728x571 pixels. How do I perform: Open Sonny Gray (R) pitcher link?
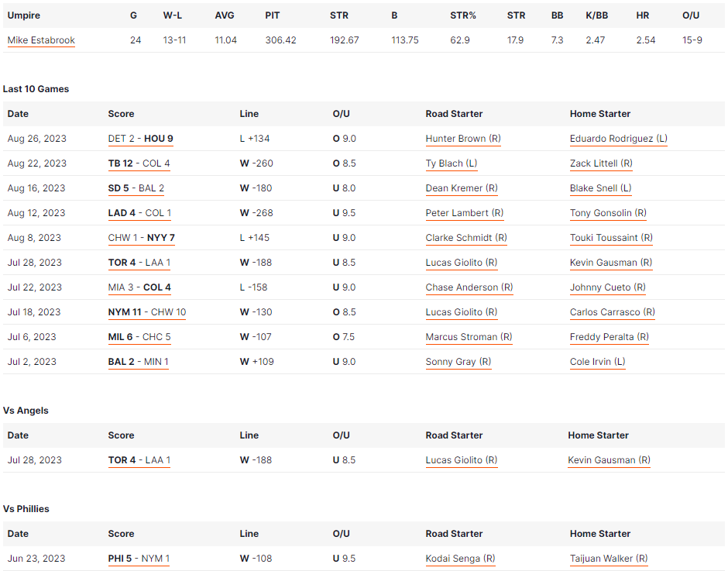(458, 362)
